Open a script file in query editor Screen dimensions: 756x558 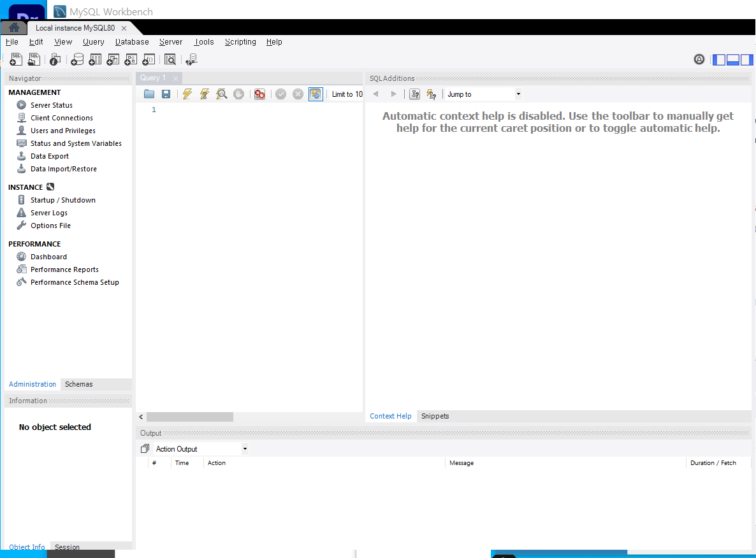coord(149,94)
